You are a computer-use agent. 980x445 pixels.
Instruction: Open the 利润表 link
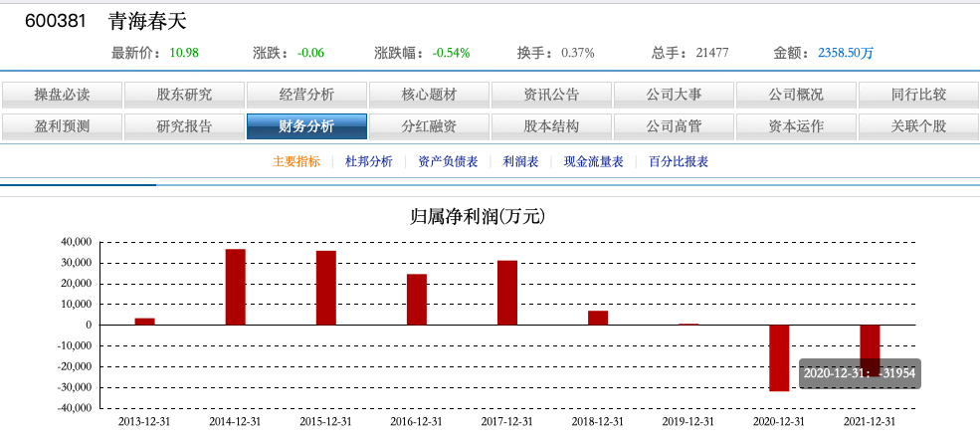pos(520,162)
